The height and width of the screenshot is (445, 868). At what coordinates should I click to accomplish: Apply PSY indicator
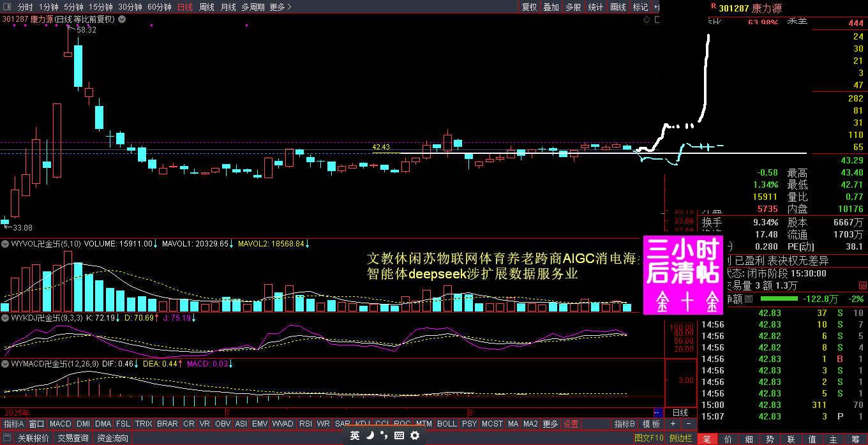[469, 424]
